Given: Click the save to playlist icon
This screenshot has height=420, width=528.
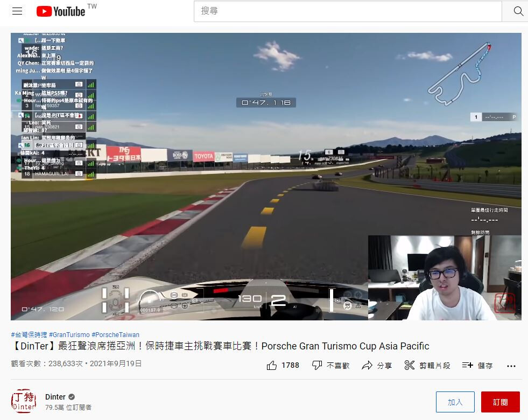Looking at the screenshot, I should (467, 366).
